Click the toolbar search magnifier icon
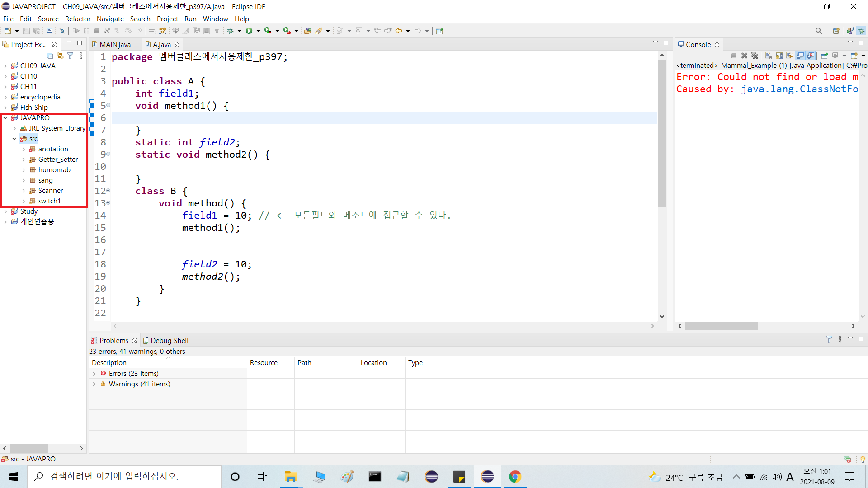Viewport: 868px width, 488px height. [818, 31]
